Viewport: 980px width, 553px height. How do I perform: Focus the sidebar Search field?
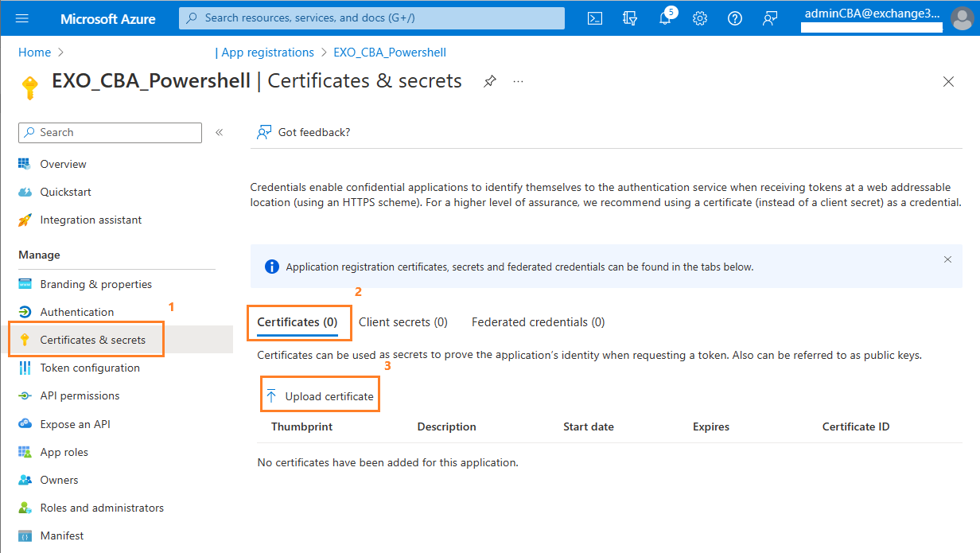pos(110,133)
